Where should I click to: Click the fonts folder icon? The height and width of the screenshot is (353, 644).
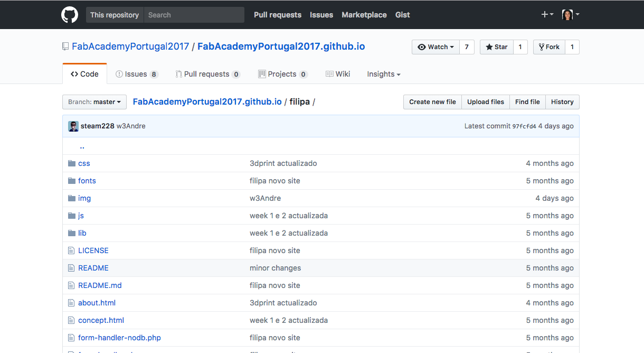point(72,181)
